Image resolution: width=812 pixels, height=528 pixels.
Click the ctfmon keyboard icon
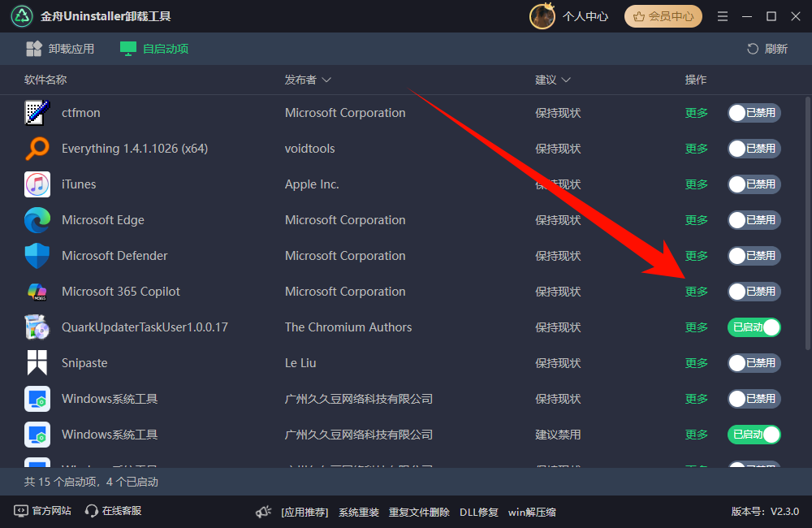click(37, 113)
